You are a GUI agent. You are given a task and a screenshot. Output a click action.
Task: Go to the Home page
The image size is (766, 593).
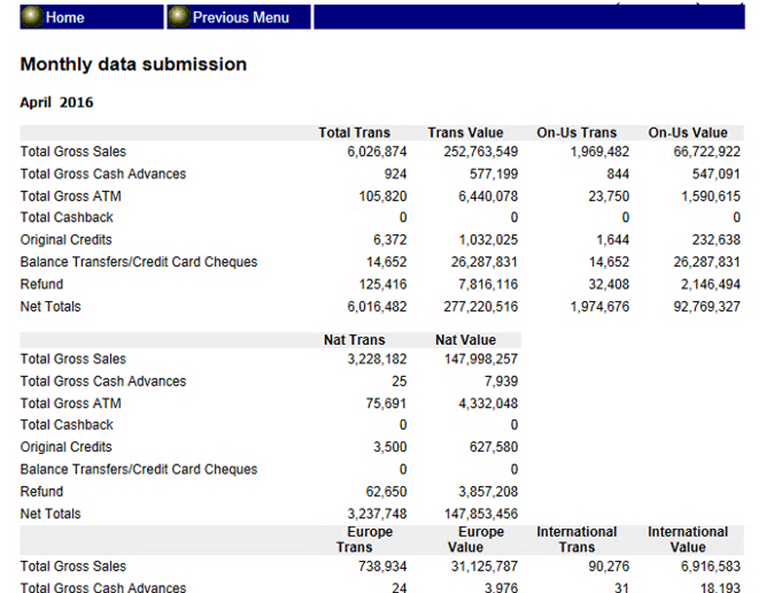(x=65, y=17)
